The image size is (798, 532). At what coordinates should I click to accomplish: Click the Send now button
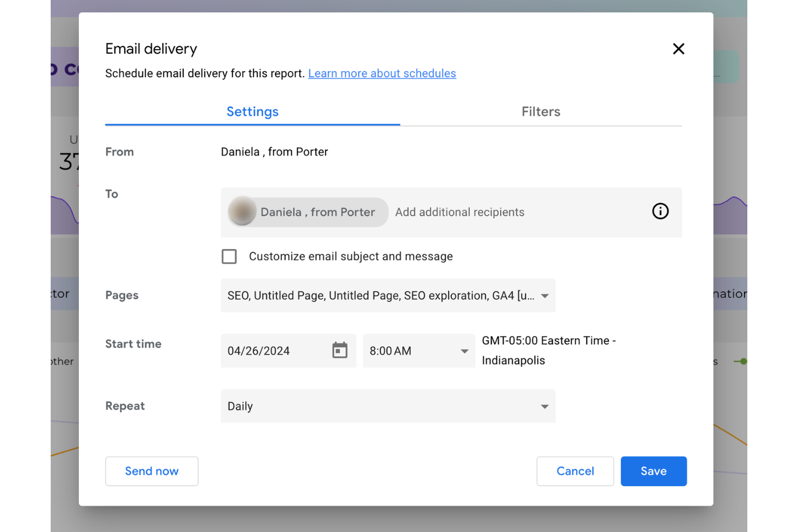coord(152,471)
